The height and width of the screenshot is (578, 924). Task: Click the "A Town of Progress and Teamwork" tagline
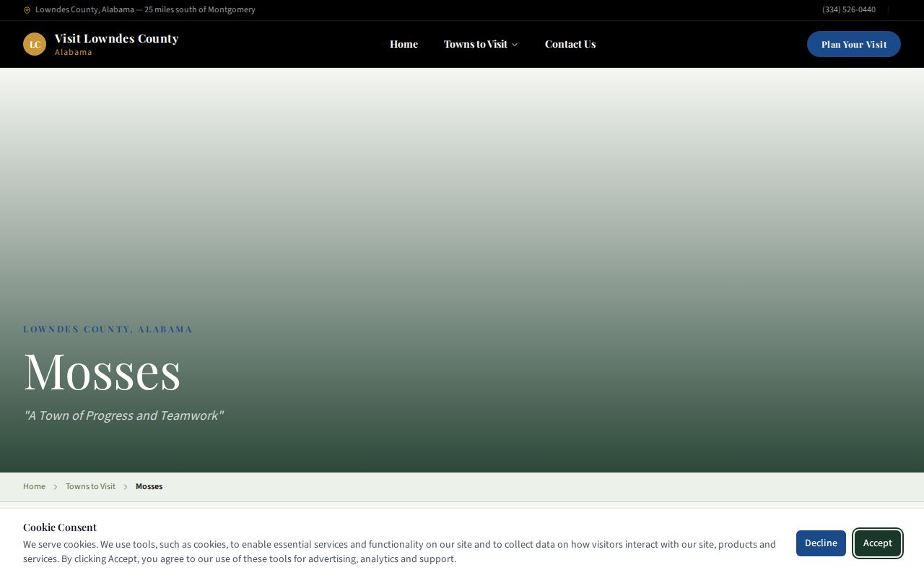point(123,415)
